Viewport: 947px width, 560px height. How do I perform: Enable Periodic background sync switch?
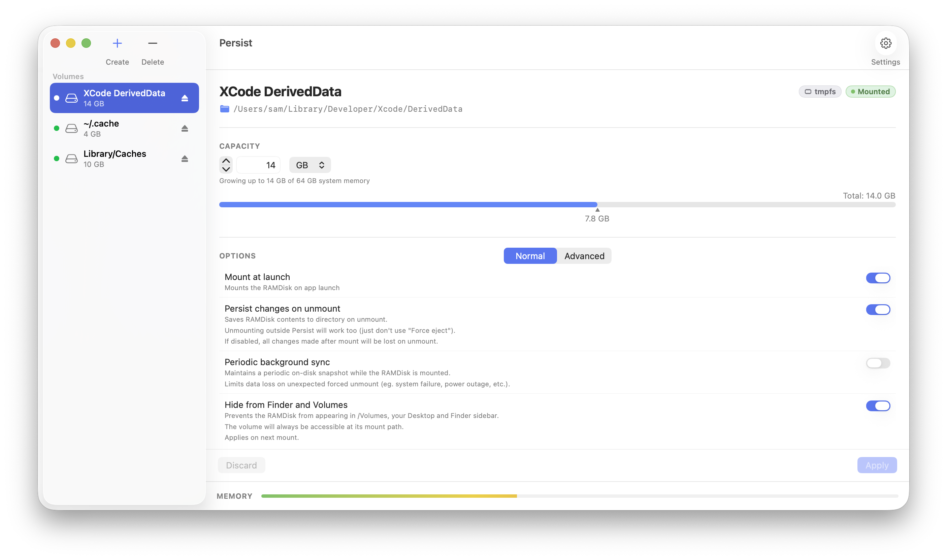point(878,363)
